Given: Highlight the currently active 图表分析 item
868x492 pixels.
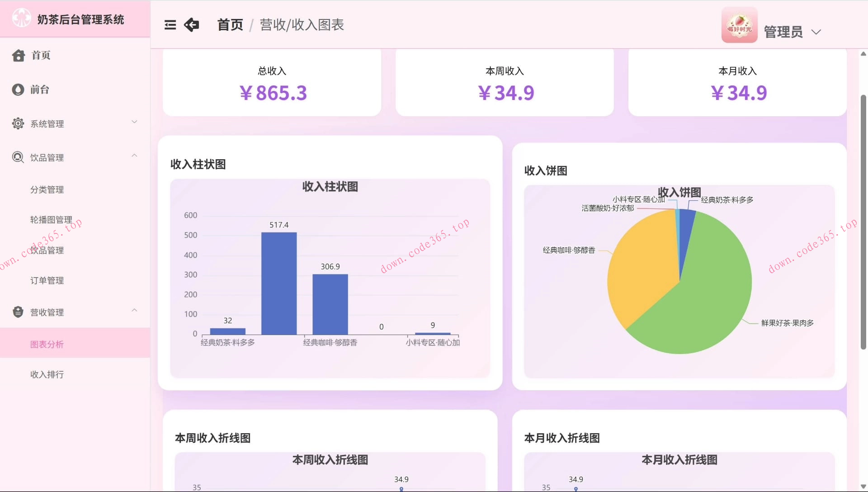Looking at the screenshot, I should click(x=47, y=344).
